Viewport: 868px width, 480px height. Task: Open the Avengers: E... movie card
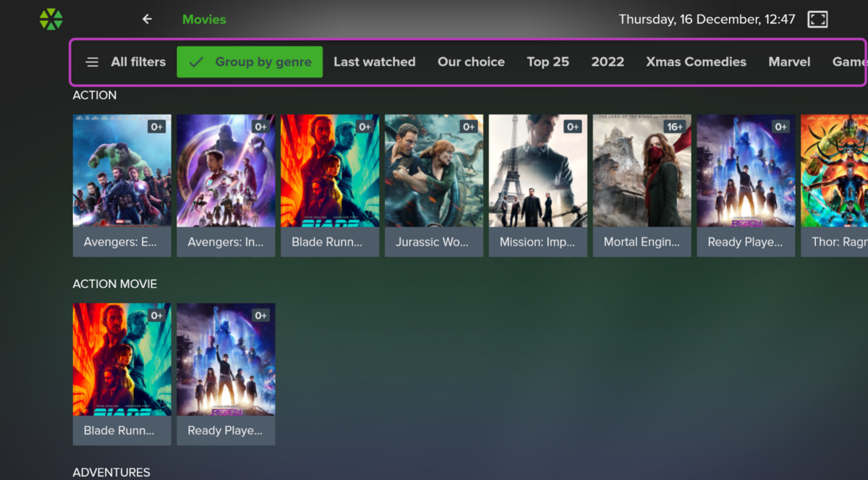pyautogui.click(x=122, y=185)
